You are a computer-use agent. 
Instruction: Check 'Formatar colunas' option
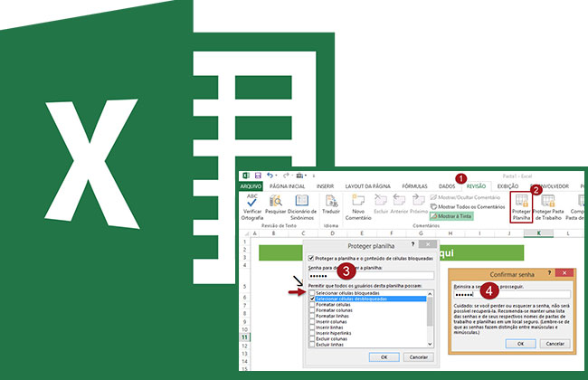point(312,310)
